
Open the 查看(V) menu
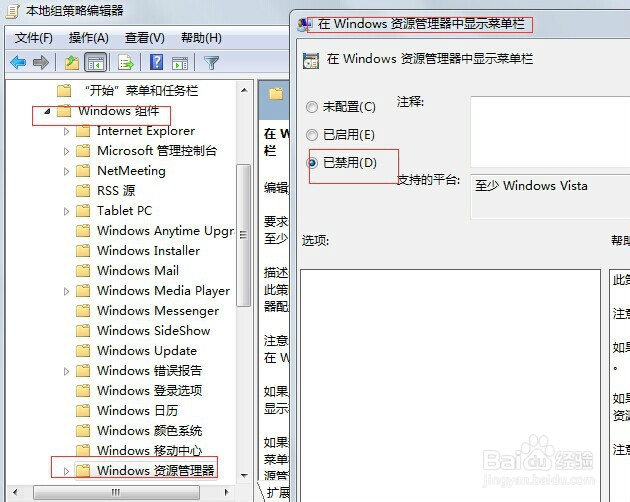[x=145, y=38]
